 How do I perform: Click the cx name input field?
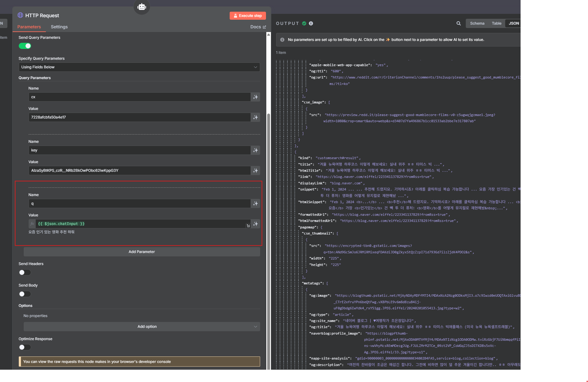139,97
